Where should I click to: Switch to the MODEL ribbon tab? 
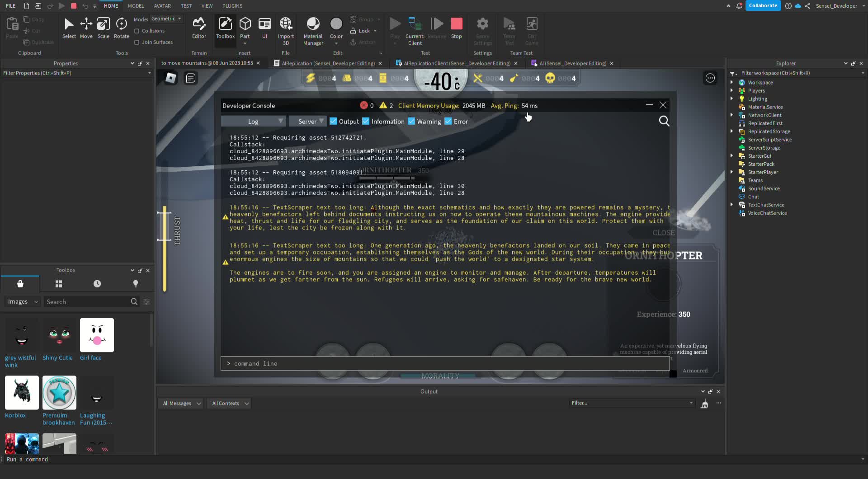tap(136, 6)
